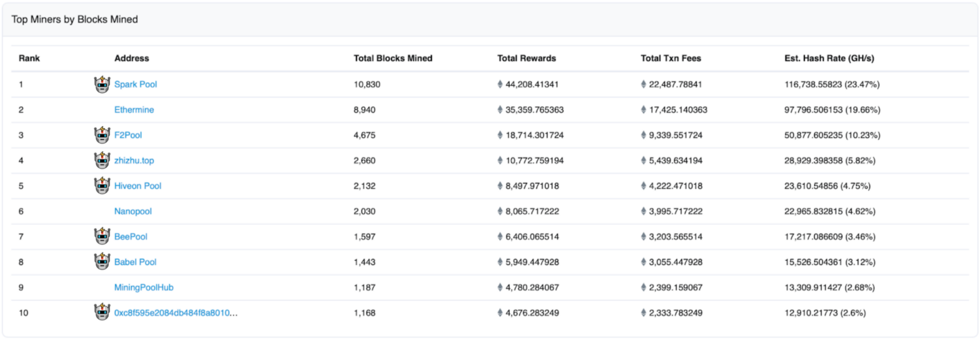The height and width of the screenshot is (340, 980).
Task: Click the F2Pool robot avatar icon
Action: point(103,134)
